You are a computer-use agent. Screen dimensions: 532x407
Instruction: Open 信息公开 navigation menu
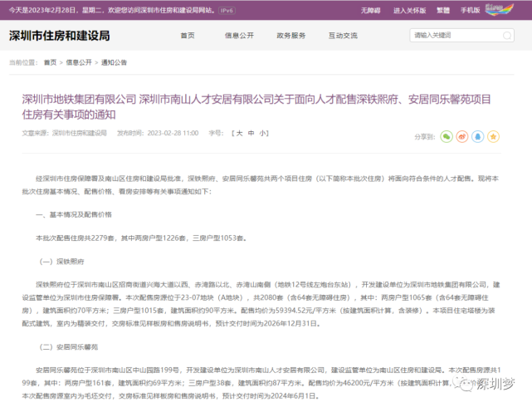point(239,36)
